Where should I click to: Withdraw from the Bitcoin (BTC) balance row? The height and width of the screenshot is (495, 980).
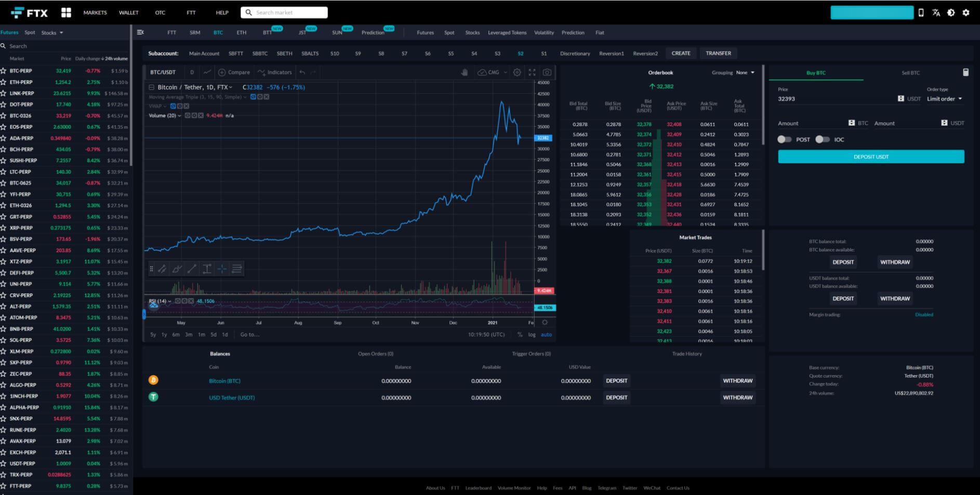coord(737,381)
